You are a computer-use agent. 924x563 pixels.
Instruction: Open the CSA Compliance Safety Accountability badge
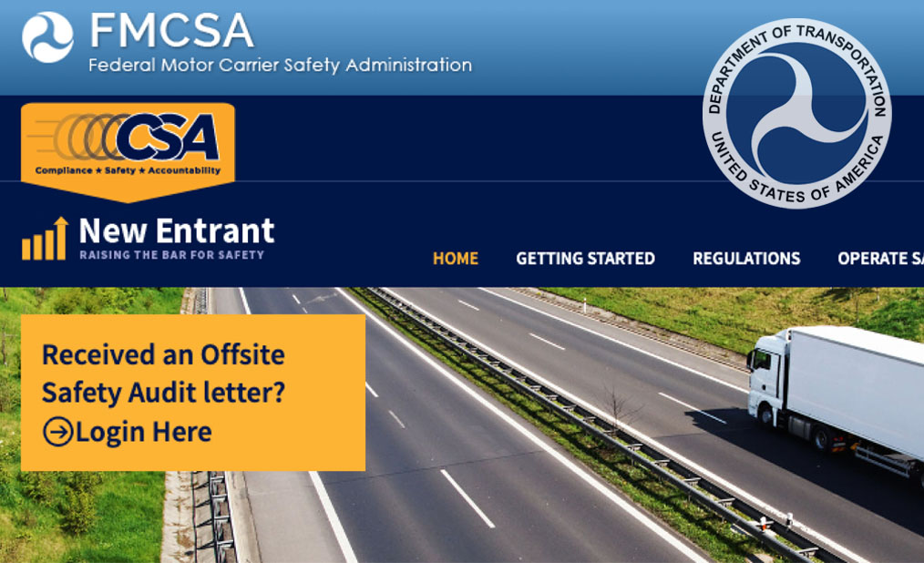(x=128, y=152)
